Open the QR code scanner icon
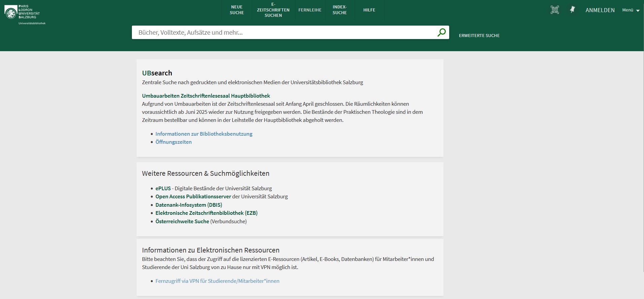 coord(554,10)
